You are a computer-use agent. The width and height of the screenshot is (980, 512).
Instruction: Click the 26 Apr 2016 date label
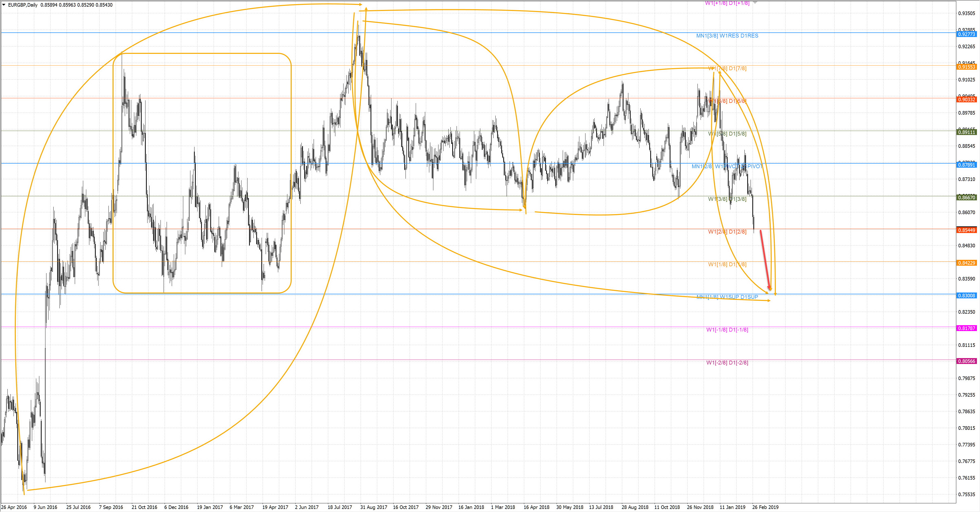[x=14, y=507]
